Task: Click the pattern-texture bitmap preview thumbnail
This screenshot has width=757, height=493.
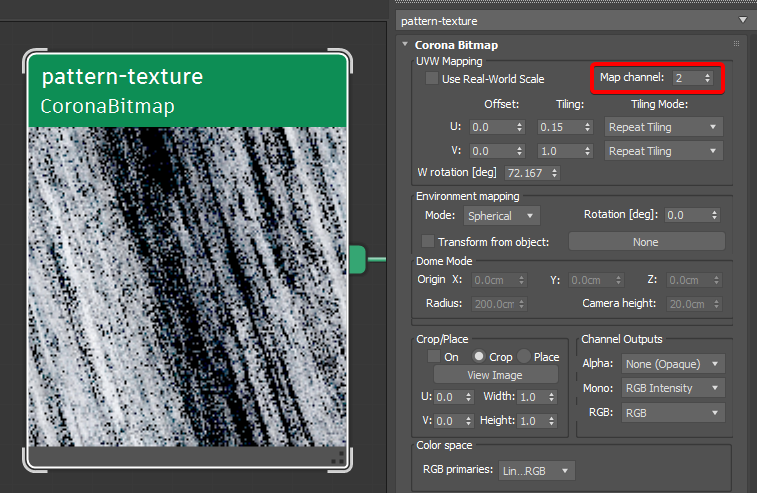Action: pyautogui.click(x=188, y=286)
